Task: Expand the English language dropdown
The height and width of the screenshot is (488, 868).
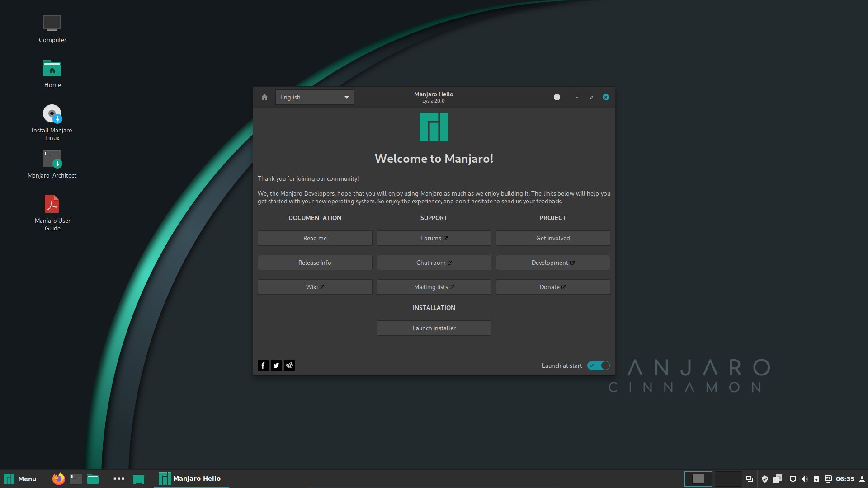Action: [x=315, y=97]
